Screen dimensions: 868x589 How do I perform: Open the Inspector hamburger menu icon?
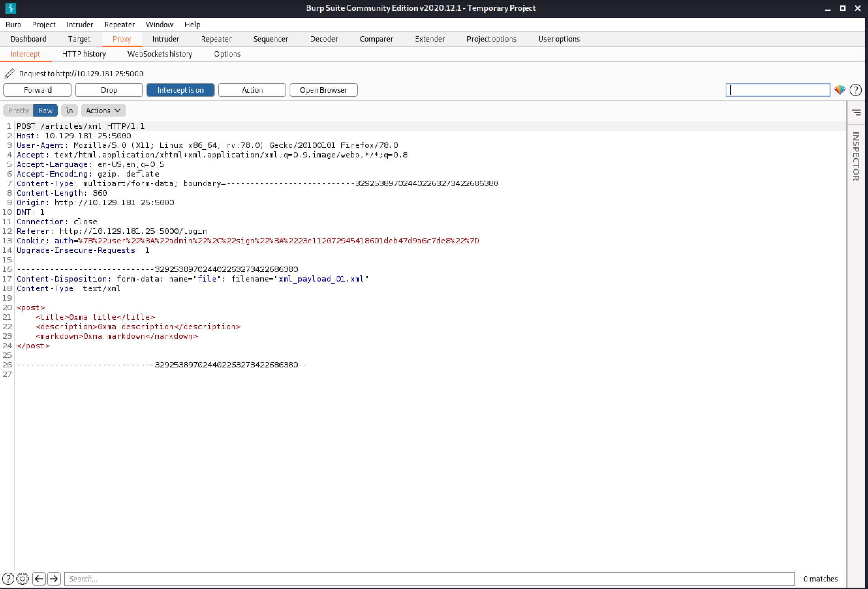pos(856,112)
